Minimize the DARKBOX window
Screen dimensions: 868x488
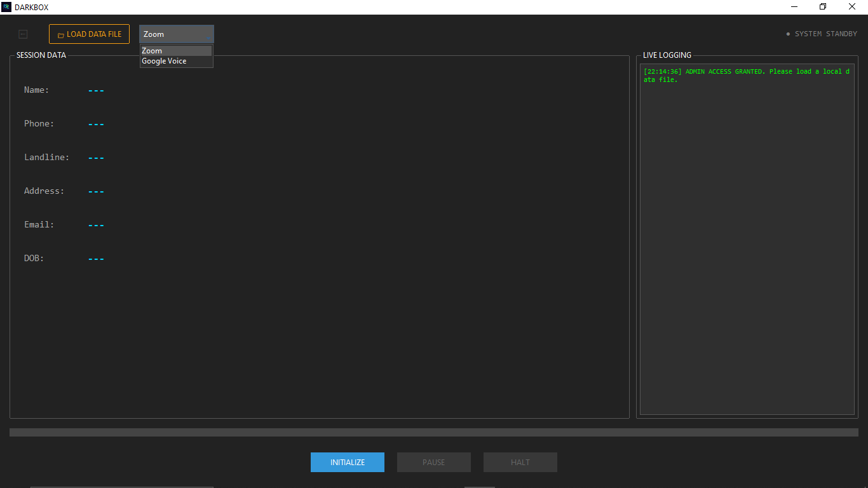click(x=794, y=7)
